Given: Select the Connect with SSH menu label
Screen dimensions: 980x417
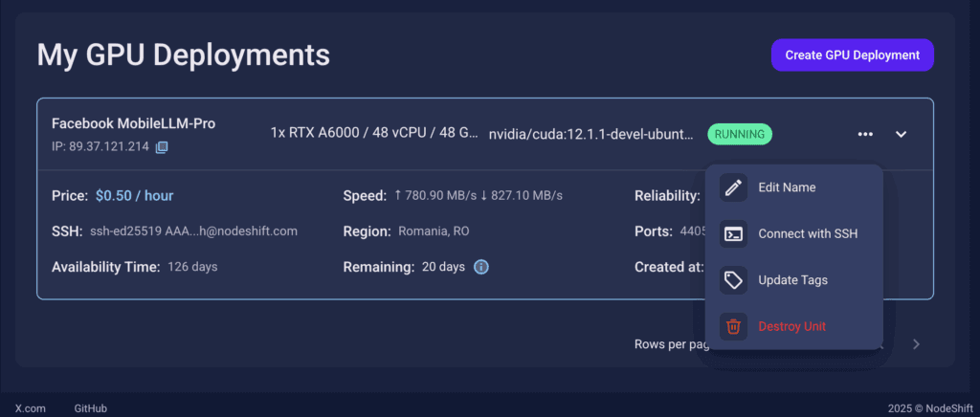Looking at the screenshot, I should tap(808, 233).
